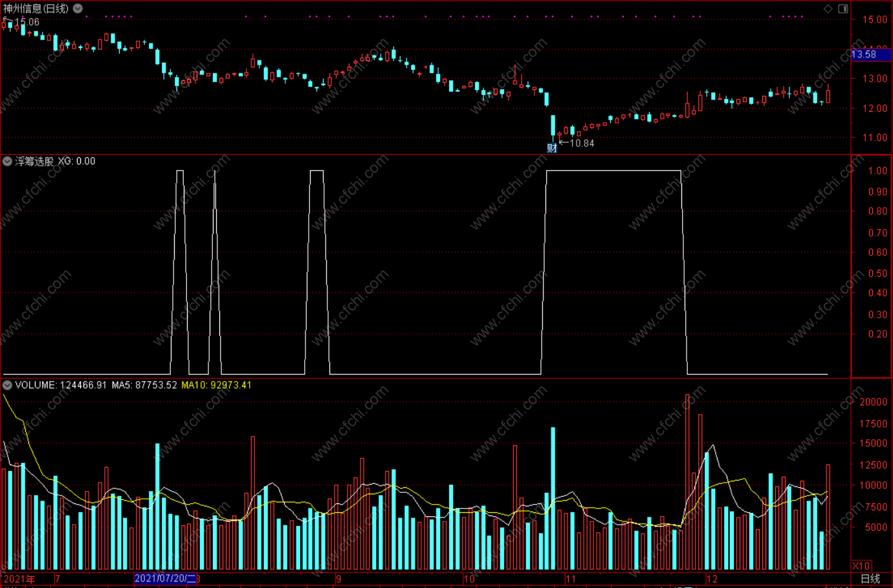
Task: Click the 日线 period button at bottom right
Action: 870,578
